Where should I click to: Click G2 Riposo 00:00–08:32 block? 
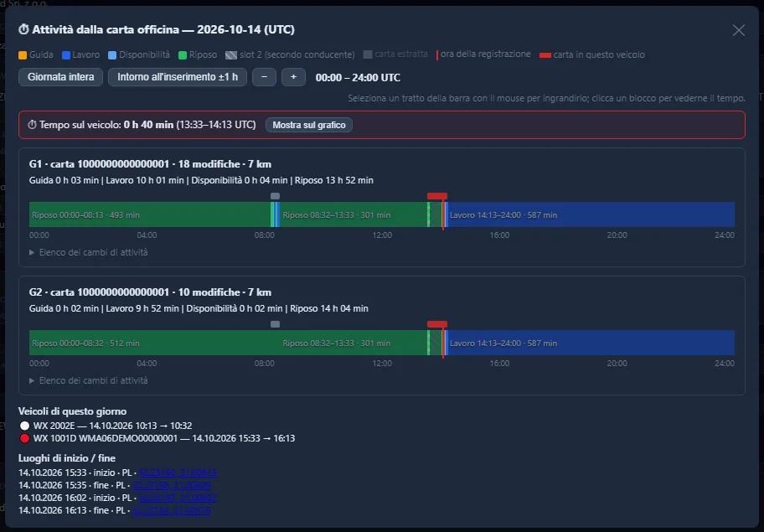[150, 343]
